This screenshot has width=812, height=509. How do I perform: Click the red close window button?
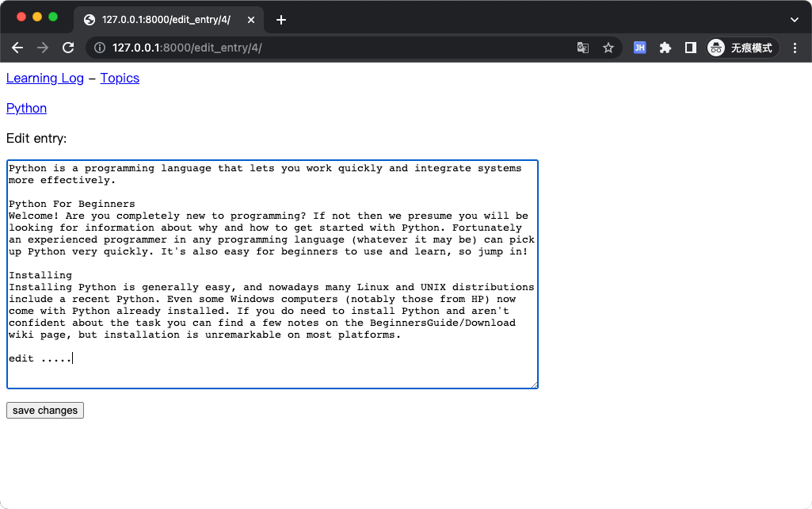(x=21, y=17)
